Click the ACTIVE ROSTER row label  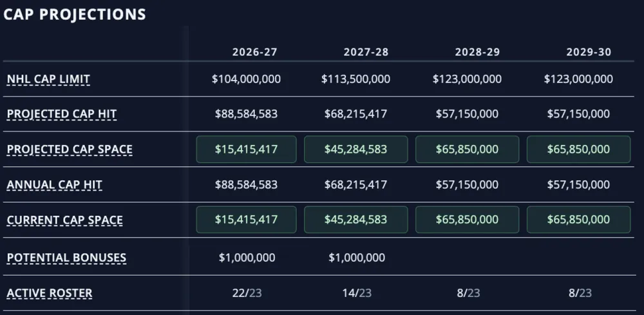click(50, 293)
